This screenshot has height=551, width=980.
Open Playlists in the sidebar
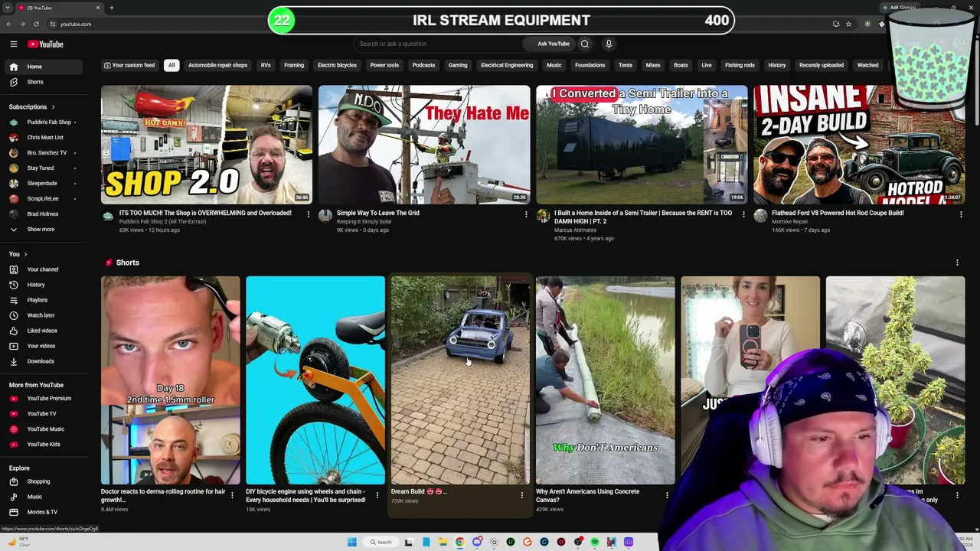43,300
